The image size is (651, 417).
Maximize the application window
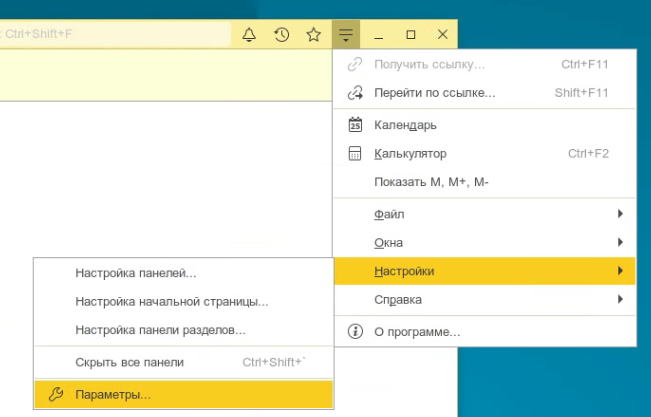(410, 35)
